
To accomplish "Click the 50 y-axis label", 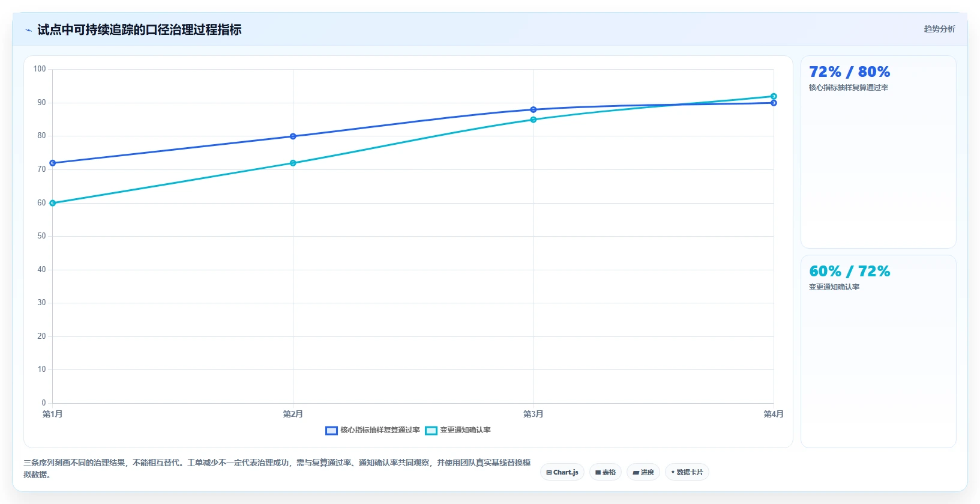I will (x=41, y=236).
